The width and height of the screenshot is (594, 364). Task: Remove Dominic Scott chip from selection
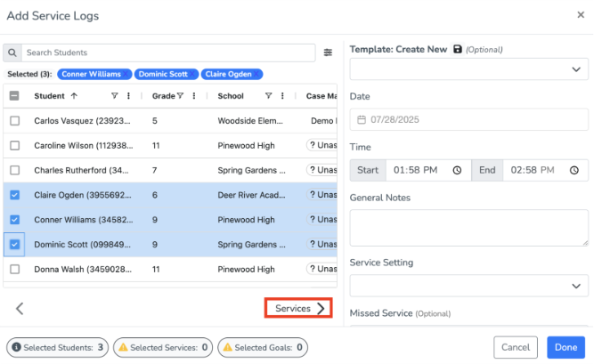192,74
